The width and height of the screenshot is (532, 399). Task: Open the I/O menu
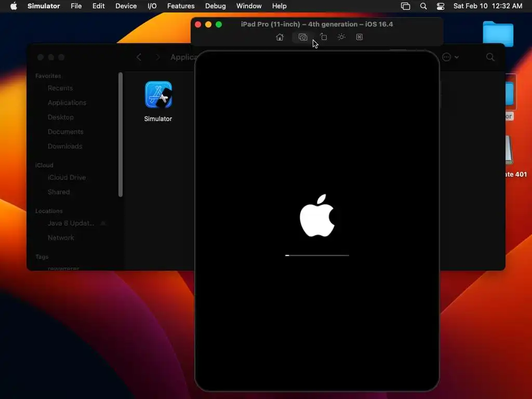152,6
